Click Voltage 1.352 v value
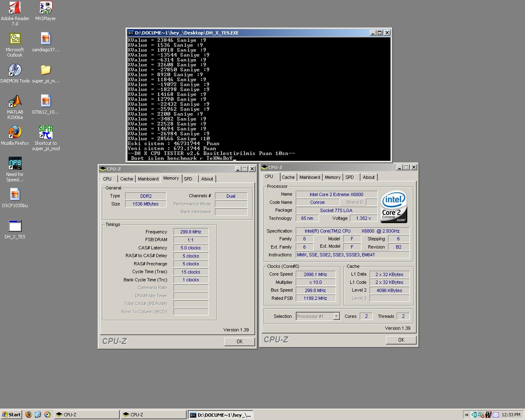Viewport: 525px width, 420px height. [x=363, y=218]
